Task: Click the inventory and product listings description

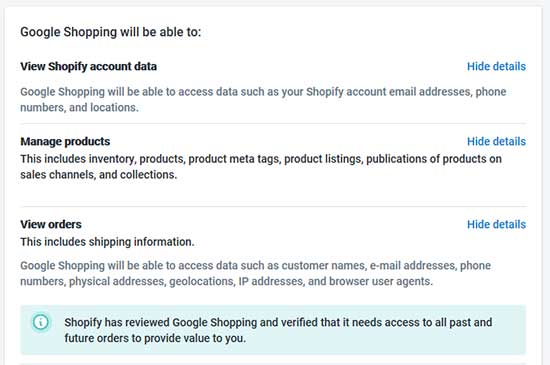Action: [261, 167]
